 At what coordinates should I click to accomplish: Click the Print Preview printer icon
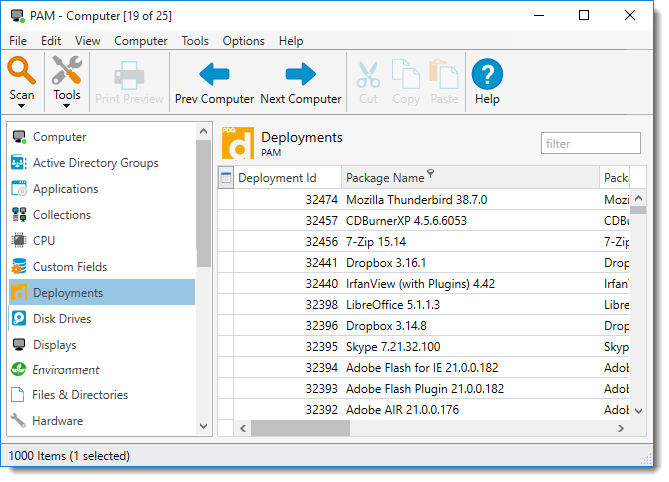pyautogui.click(x=129, y=75)
